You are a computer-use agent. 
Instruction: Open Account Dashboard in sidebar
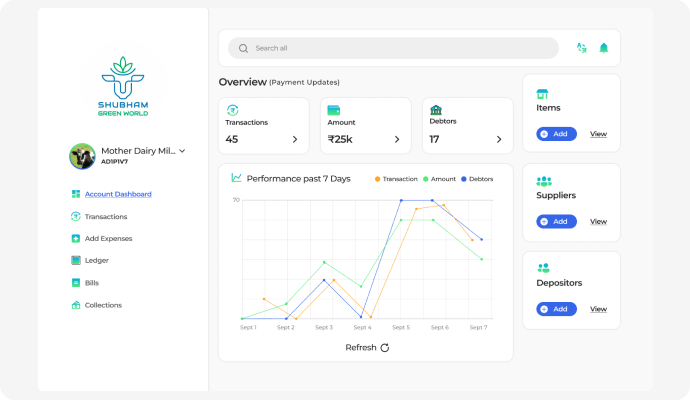pos(118,194)
